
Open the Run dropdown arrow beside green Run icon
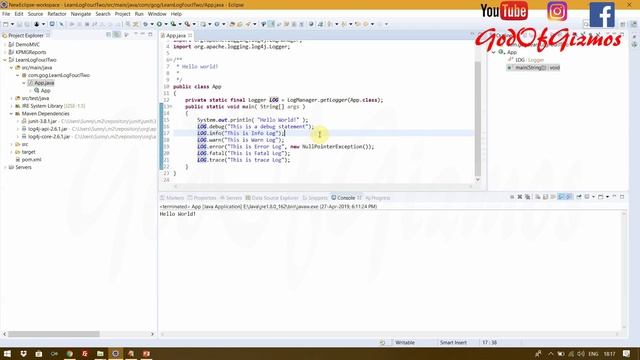point(166,24)
